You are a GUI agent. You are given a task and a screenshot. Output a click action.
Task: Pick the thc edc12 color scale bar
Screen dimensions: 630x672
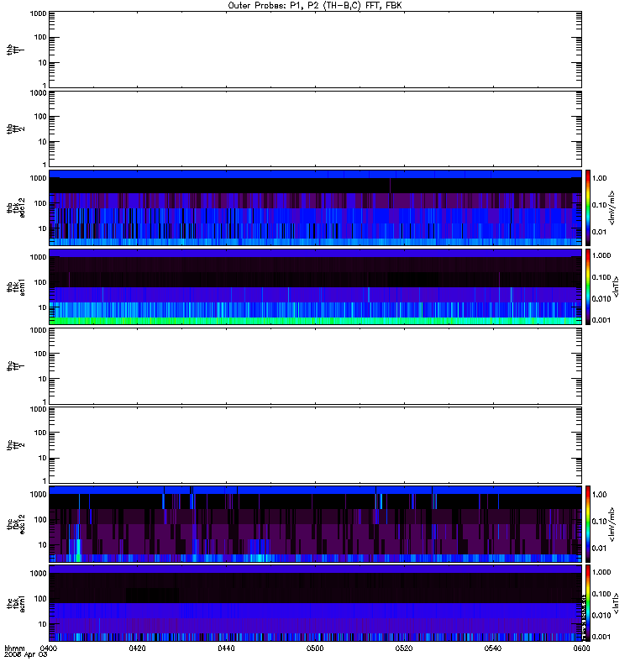click(588, 524)
